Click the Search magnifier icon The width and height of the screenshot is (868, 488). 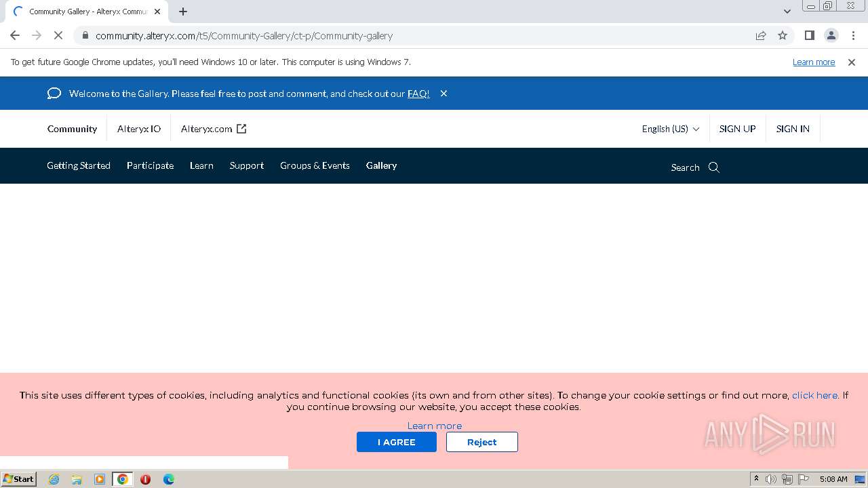714,167
